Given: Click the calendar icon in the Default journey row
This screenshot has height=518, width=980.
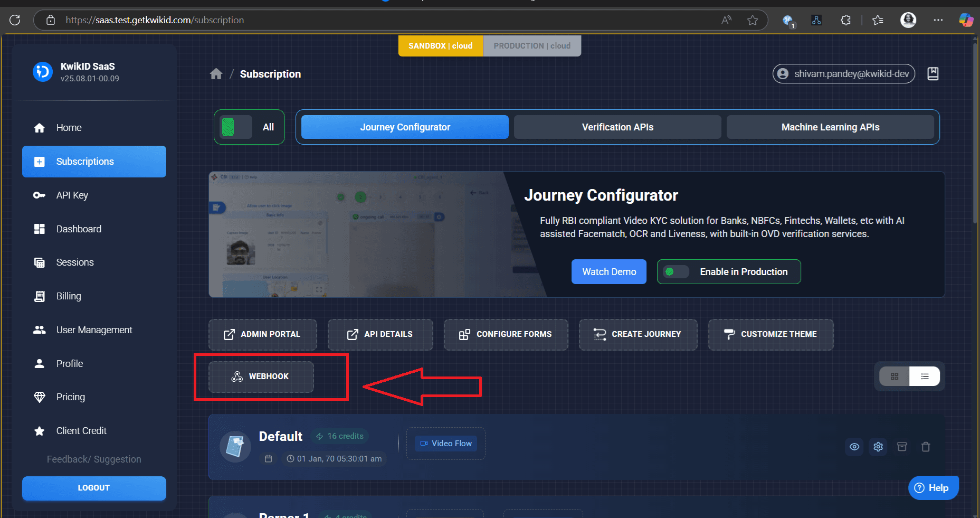Looking at the screenshot, I should 268,459.
